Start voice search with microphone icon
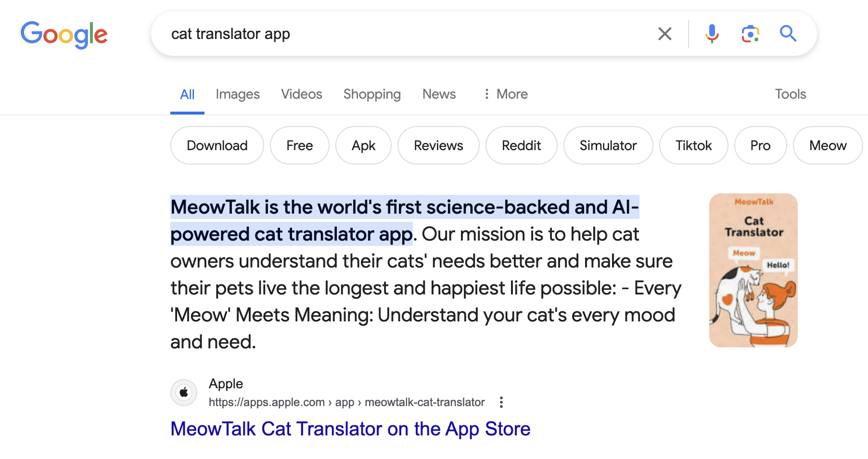This screenshot has height=459, width=868. click(712, 34)
